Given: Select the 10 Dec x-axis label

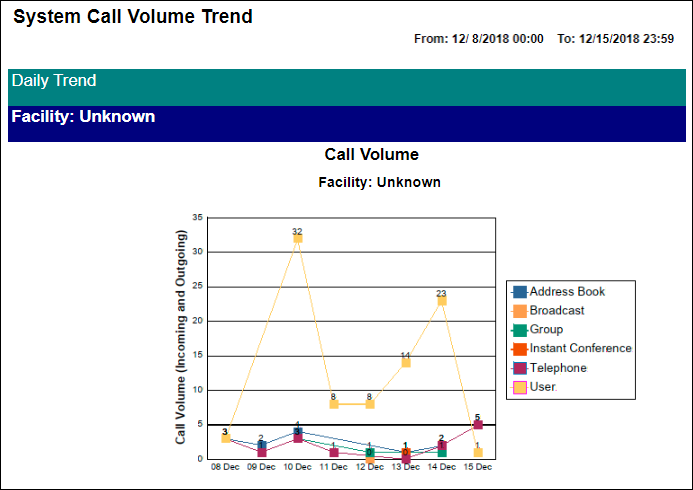Looking at the screenshot, I should click(x=297, y=467).
